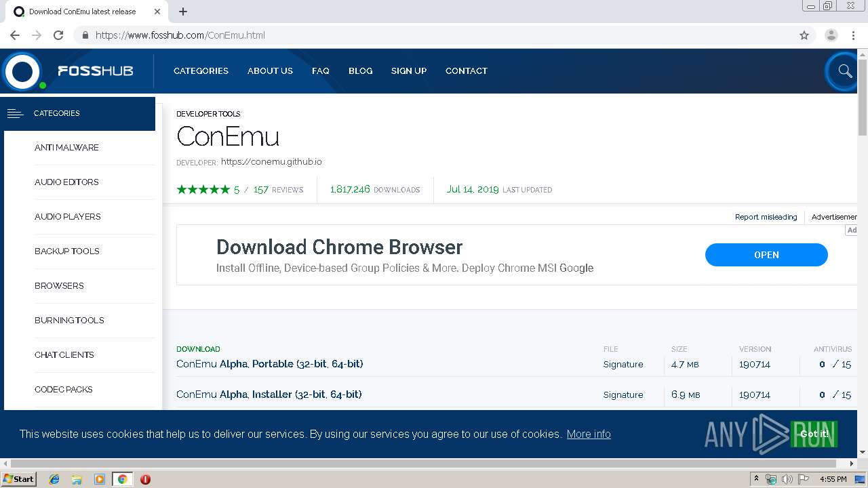Select CODEC PACKS category

click(63, 389)
